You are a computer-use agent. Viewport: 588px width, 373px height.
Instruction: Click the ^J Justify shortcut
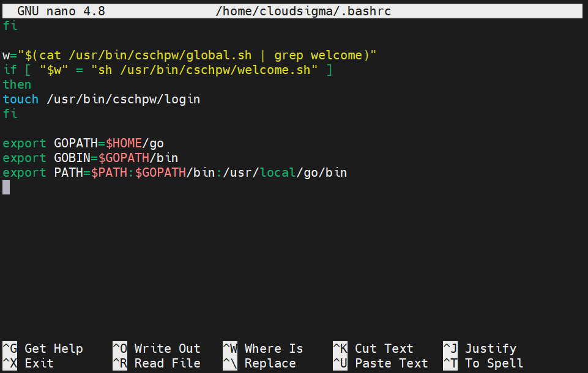480,349
